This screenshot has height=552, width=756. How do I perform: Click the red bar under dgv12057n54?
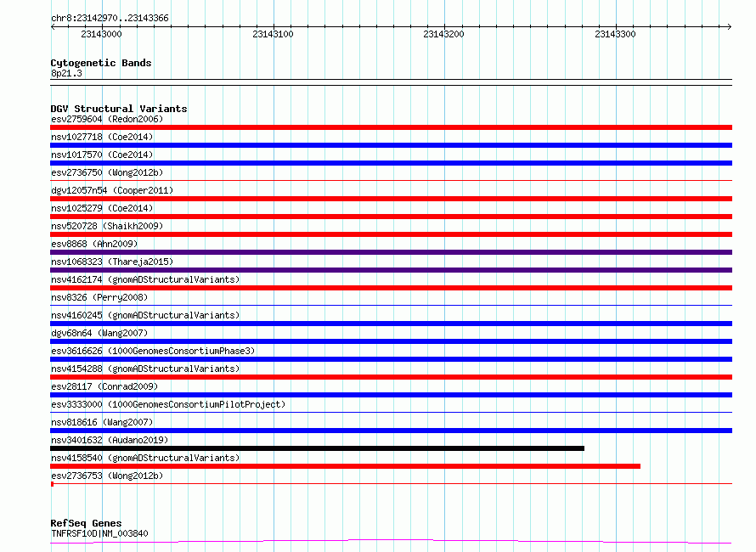point(391,199)
